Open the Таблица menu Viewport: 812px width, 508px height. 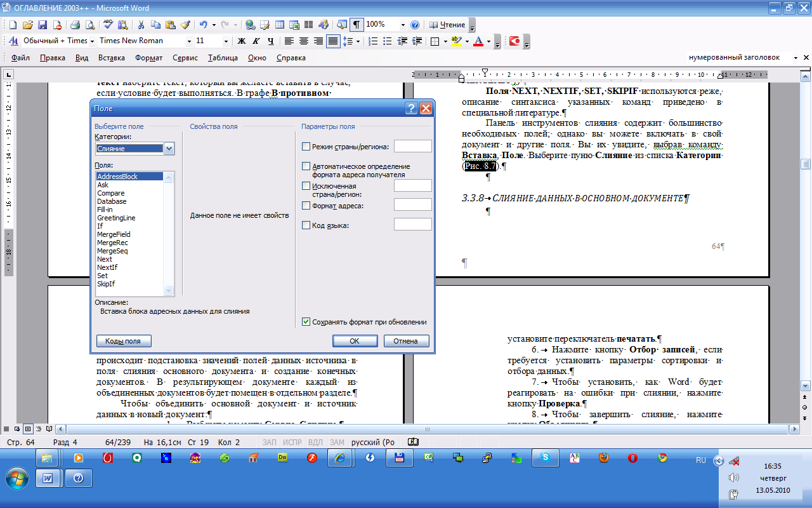tap(223, 58)
